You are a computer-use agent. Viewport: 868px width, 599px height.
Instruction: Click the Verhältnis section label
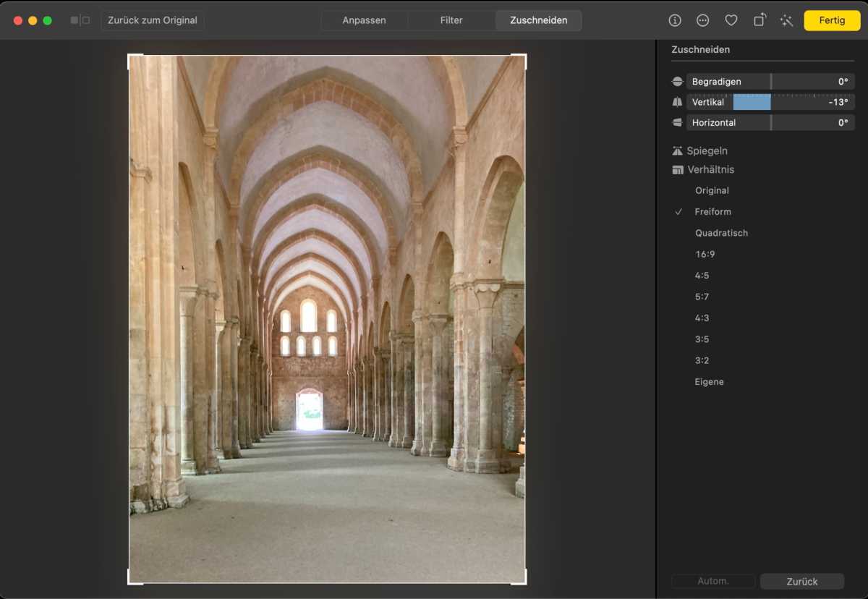[x=710, y=170]
